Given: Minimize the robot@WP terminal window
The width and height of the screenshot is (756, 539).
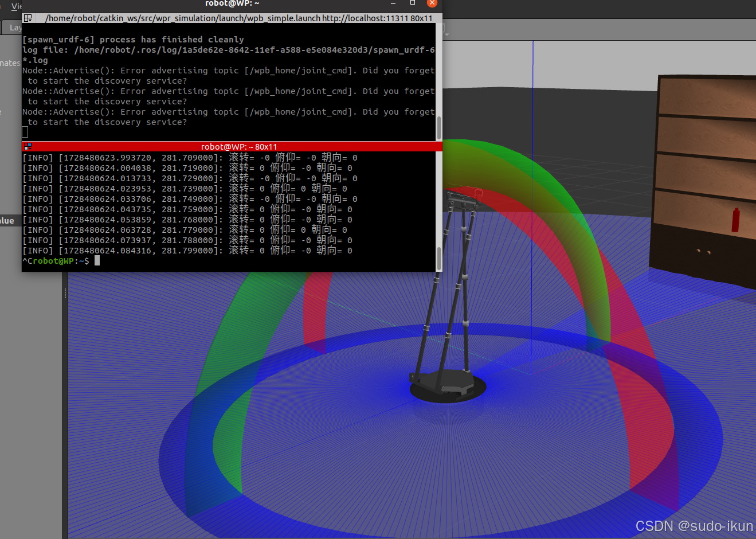Looking at the screenshot, I should pos(393,3).
